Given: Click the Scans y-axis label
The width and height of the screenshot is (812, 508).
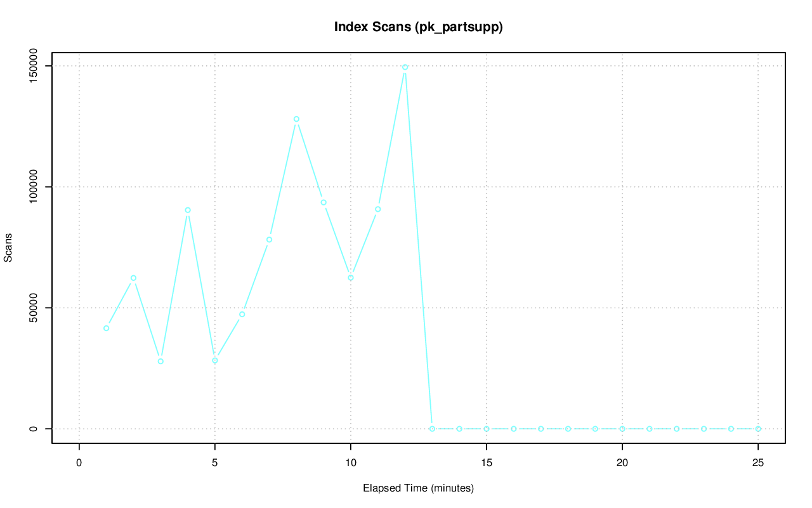Looking at the screenshot, I should coord(8,247).
